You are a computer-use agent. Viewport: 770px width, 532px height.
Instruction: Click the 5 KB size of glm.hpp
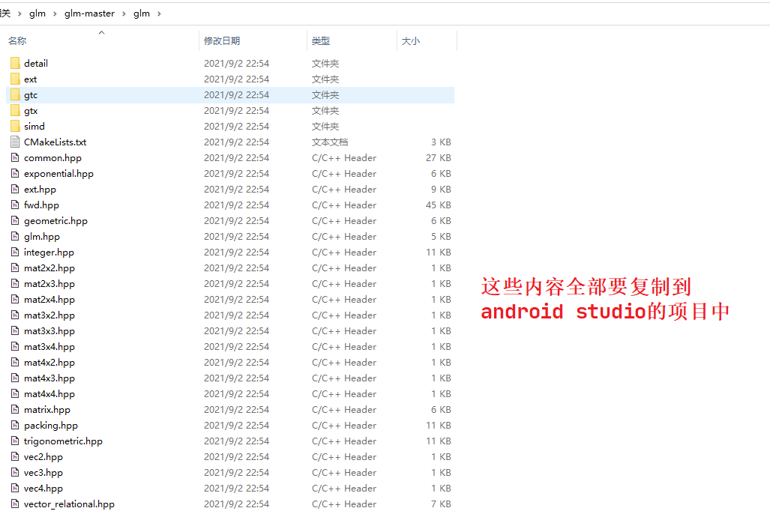[x=441, y=236]
